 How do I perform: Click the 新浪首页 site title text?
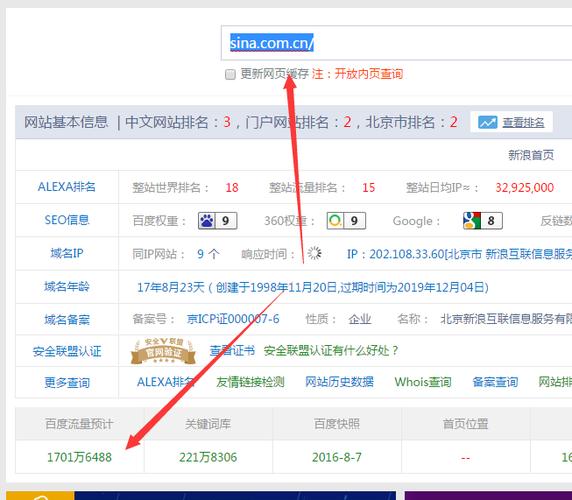[531, 155]
